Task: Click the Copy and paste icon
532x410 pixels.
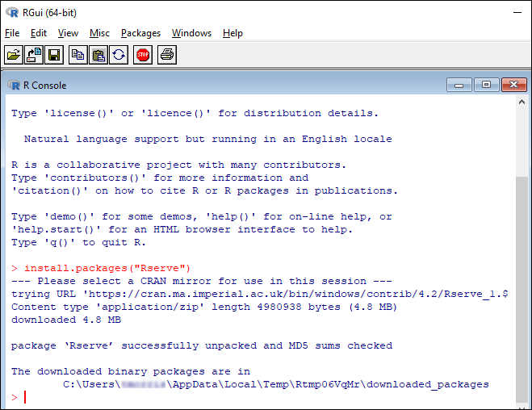Action: click(x=119, y=55)
